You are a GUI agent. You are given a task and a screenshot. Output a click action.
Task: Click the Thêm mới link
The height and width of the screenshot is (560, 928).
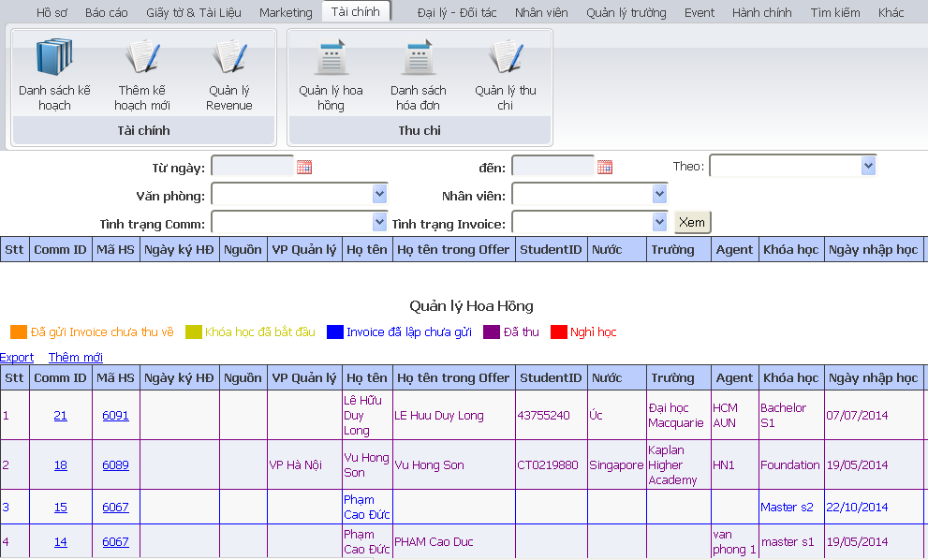point(76,357)
